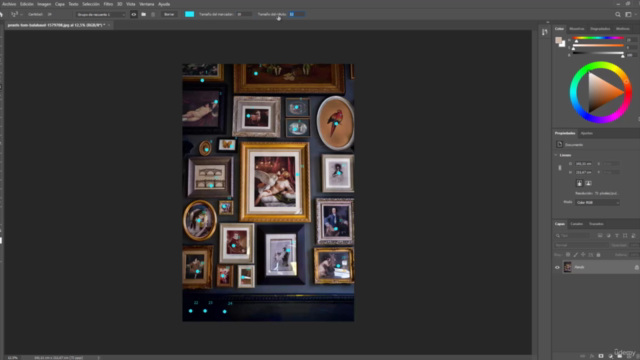The height and width of the screenshot is (360, 640).
Task: Adjust the brightness slider in Color panel
Action: tap(598, 53)
